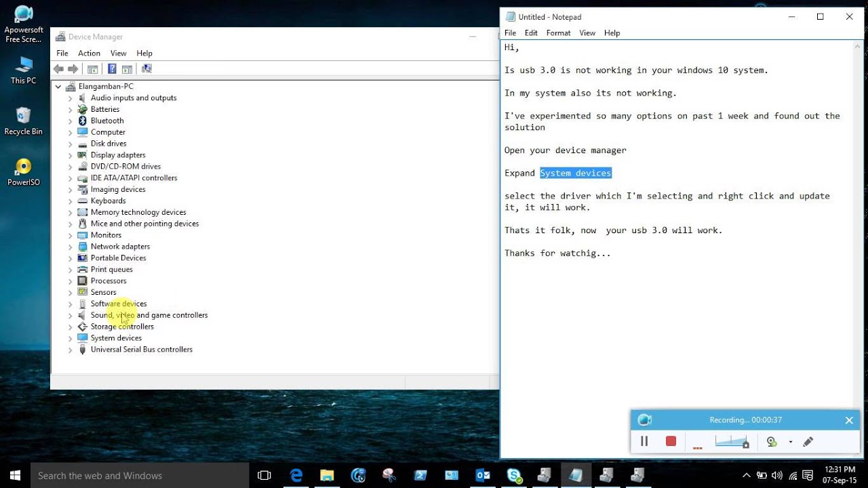This screenshot has width=868, height=488.
Task: Select the This PC desktop icon
Action: (x=24, y=70)
